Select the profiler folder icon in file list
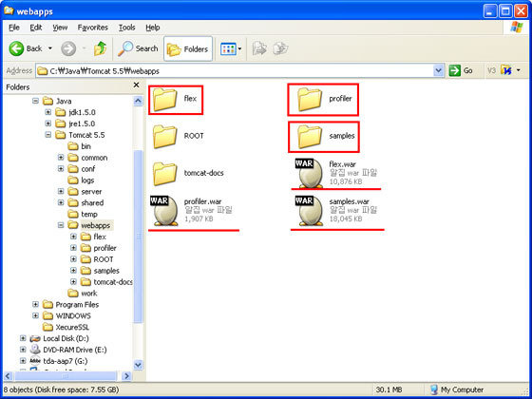Image resolution: width=532 pixels, height=399 pixels. click(x=310, y=100)
